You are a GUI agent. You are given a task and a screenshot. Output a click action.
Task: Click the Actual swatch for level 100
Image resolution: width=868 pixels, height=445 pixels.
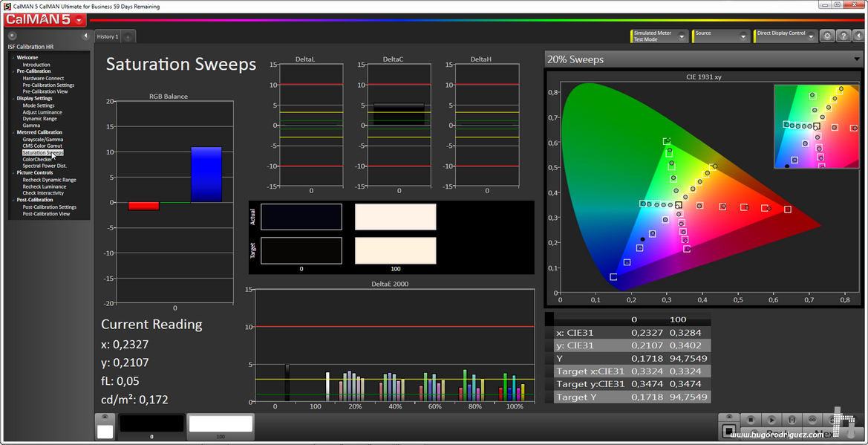pyautogui.click(x=395, y=217)
